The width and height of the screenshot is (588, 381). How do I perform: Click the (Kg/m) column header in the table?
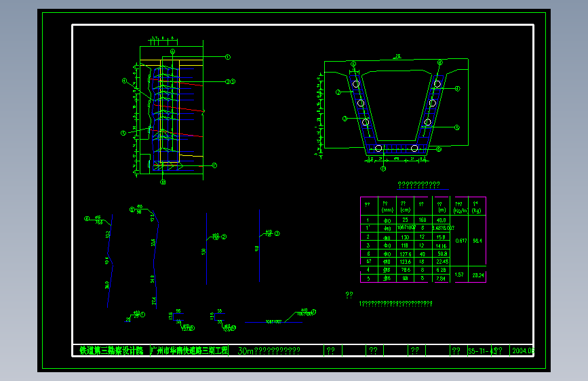[x=460, y=211]
